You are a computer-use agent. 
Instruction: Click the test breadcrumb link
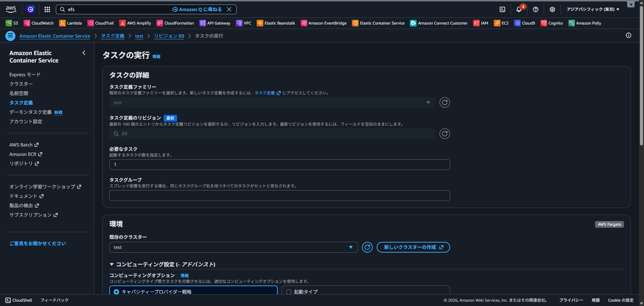pos(139,36)
